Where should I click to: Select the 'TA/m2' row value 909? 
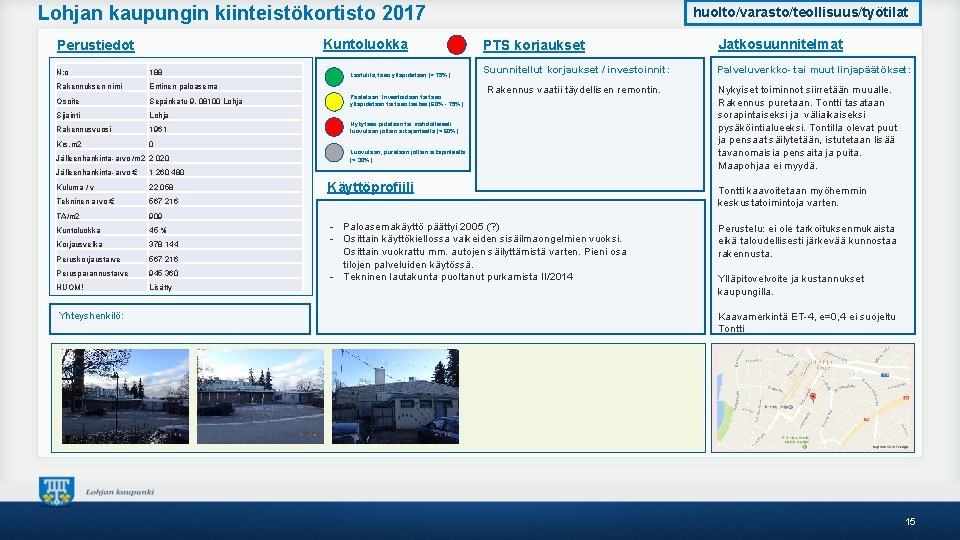pyautogui.click(x=156, y=216)
